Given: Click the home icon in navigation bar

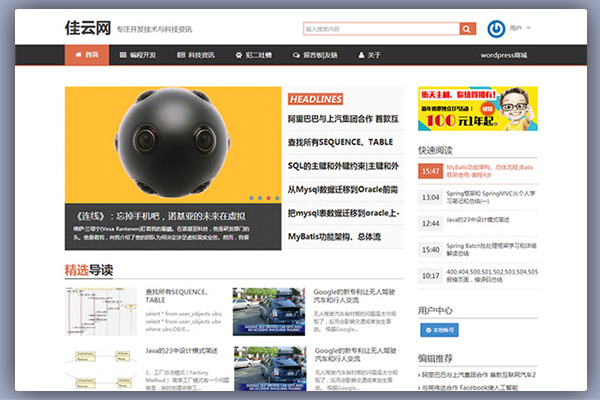Looking at the screenshot, I should point(78,55).
